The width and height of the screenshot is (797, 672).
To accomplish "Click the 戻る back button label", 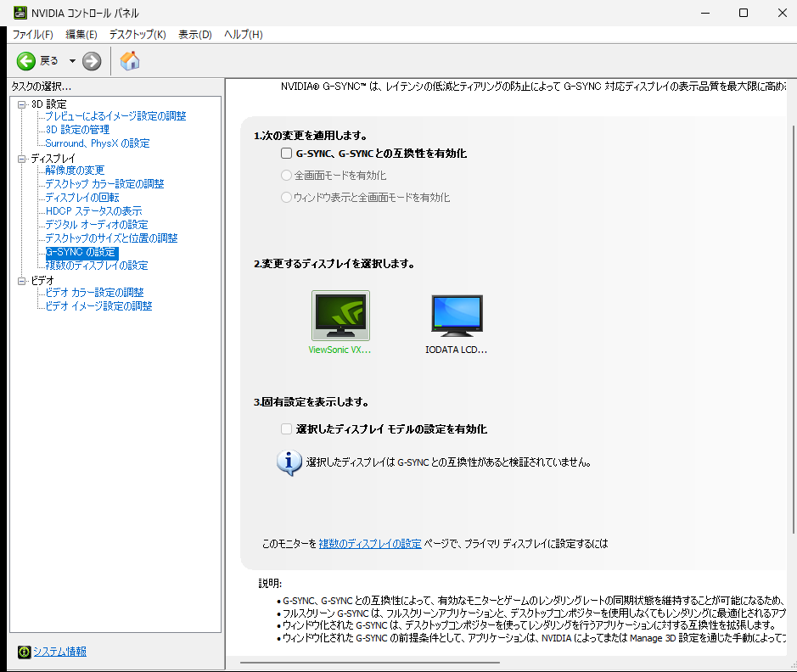I will pyautogui.click(x=49, y=61).
